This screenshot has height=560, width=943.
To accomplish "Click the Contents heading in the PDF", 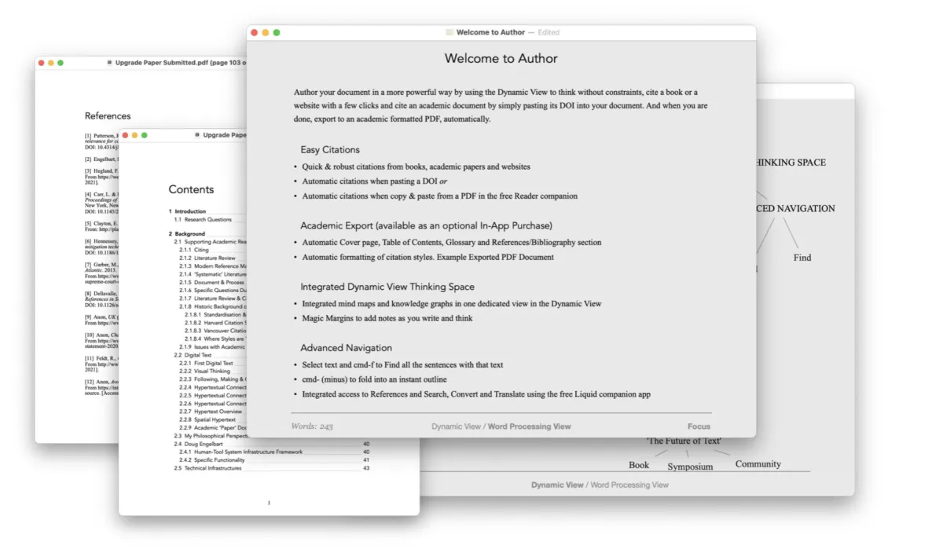I will click(x=191, y=189).
